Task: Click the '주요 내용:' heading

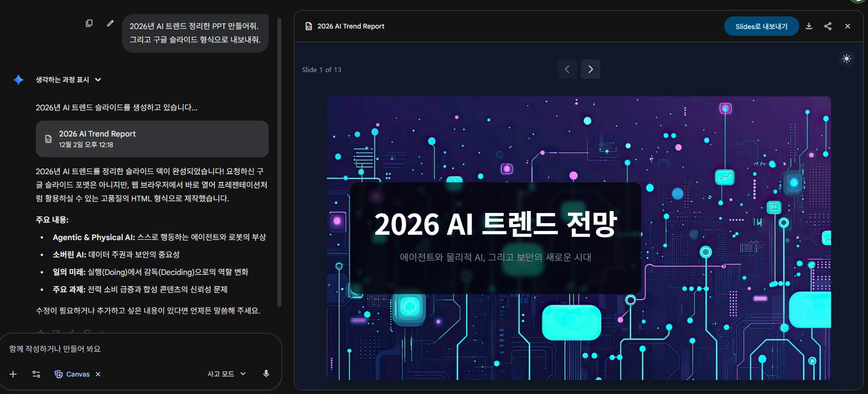Action: 52,220
